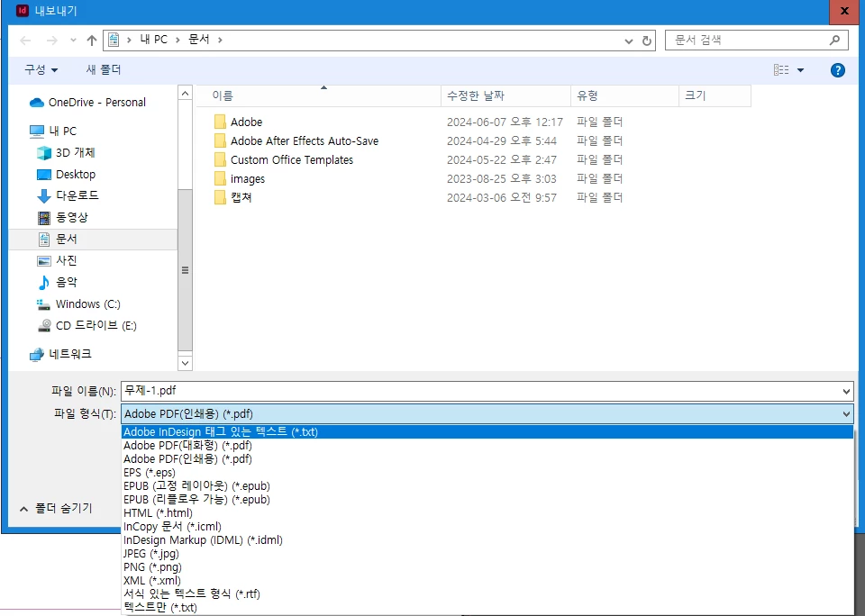Go up one folder level
This screenshot has height=616, width=865.
coord(92,41)
